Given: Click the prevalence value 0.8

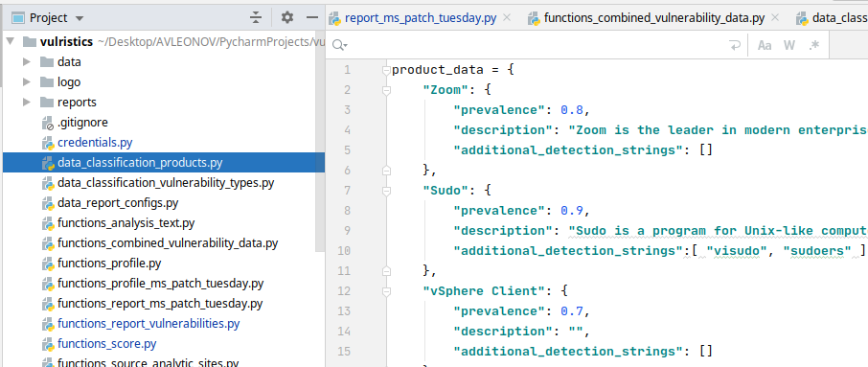Looking at the screenshot, I should (x=572, y=109).
